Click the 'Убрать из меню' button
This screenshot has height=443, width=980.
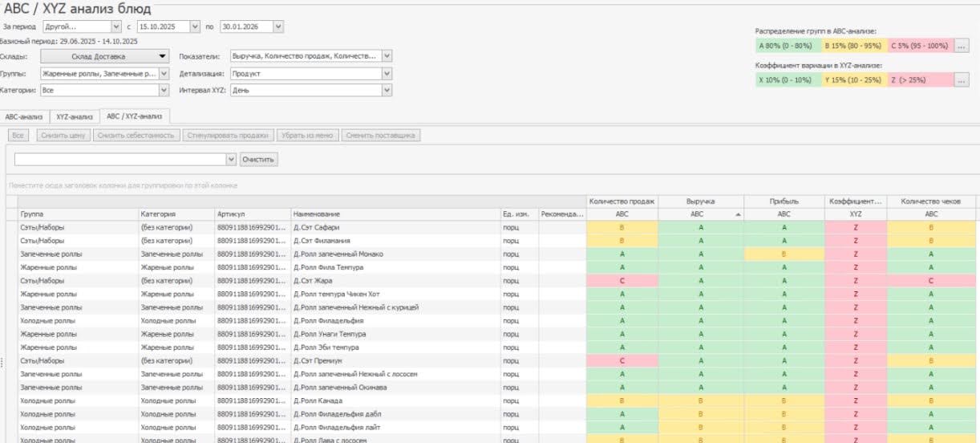pos(307,136)
